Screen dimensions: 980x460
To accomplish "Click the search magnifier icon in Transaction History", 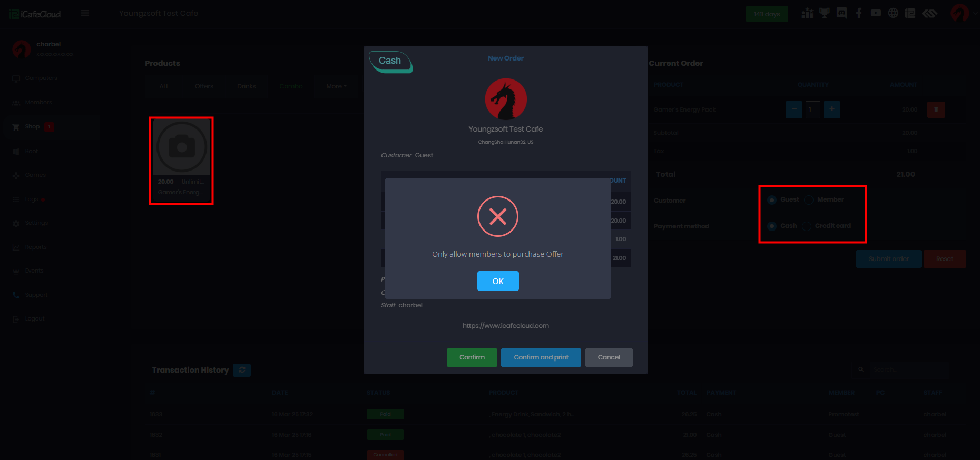I will pyautogui.click(x=861, y=369).
